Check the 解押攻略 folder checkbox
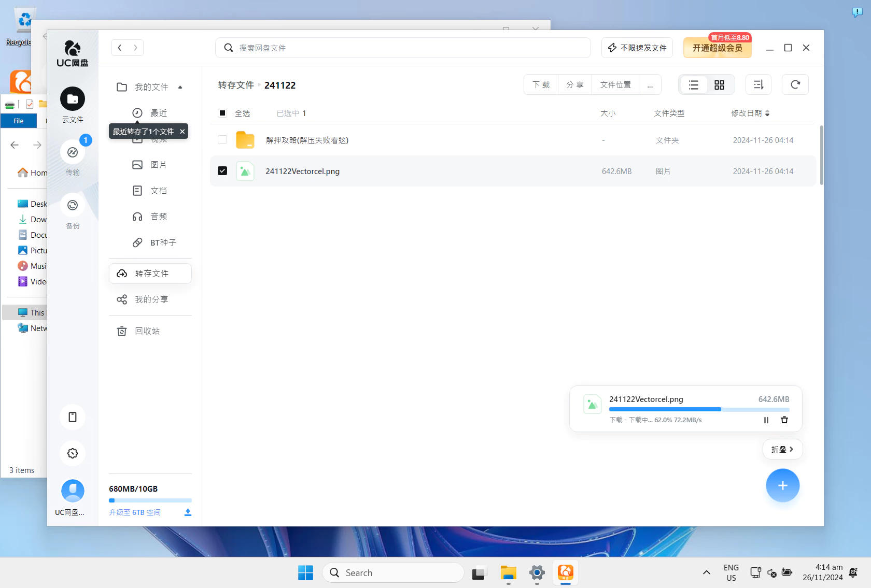 [222, 140]
